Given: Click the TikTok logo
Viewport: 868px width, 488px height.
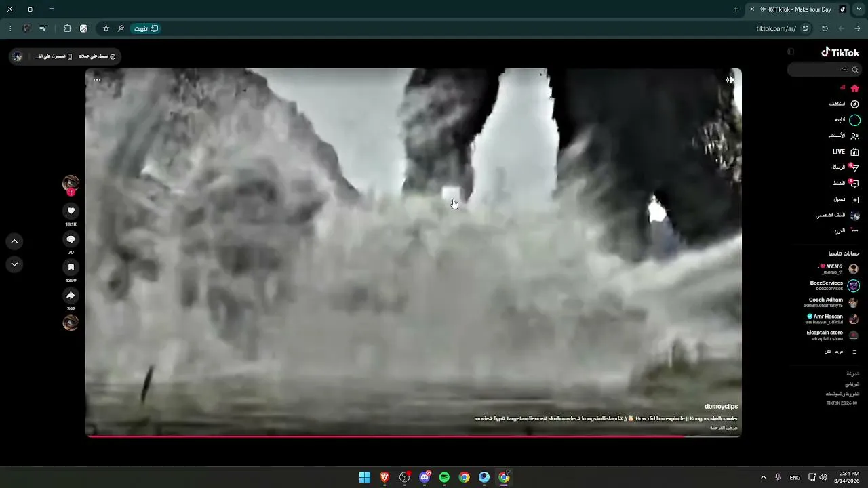Looking at the screenshot, I should [840, 52].
